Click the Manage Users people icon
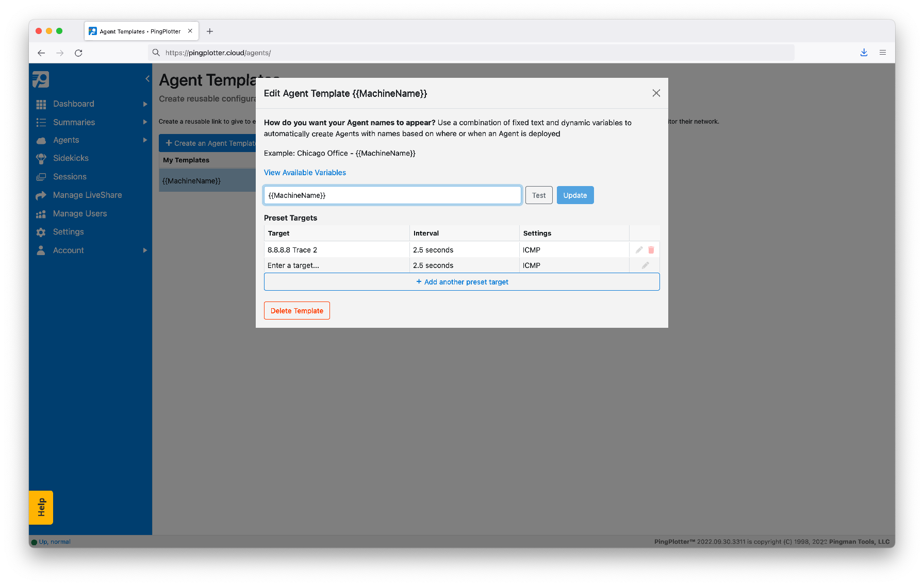 pos(41,214)
